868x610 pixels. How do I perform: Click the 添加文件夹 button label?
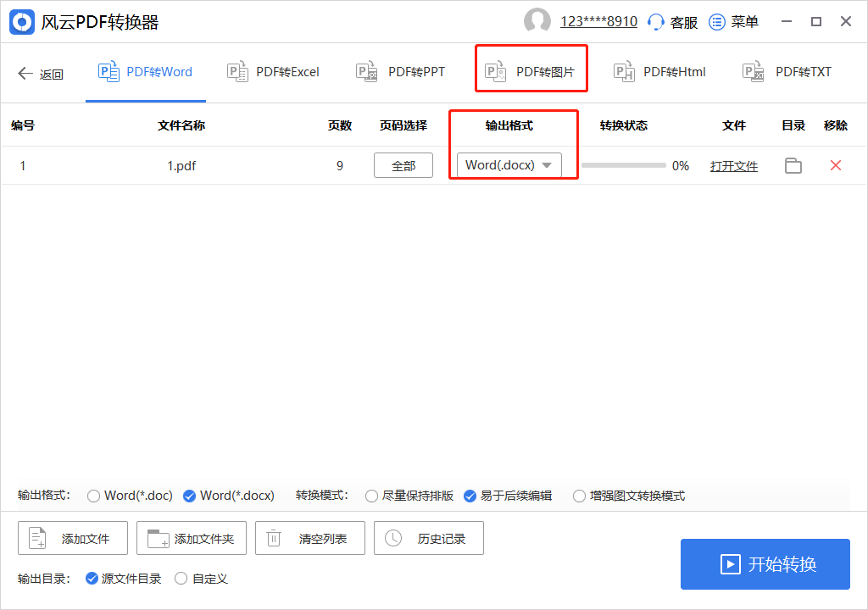204,539
